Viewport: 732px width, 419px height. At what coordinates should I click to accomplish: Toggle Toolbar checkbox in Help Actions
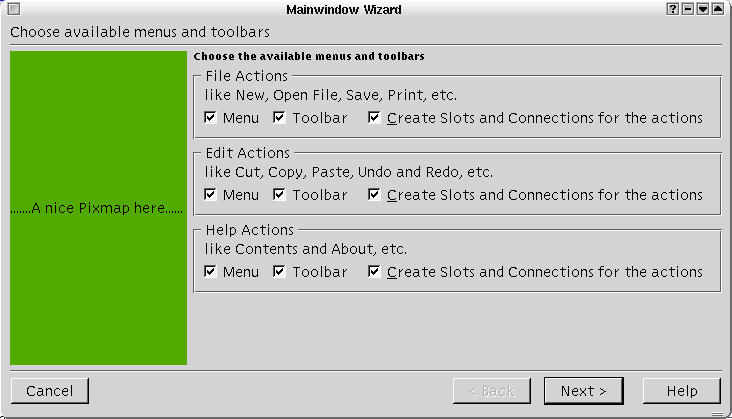(x=280, y=272)
